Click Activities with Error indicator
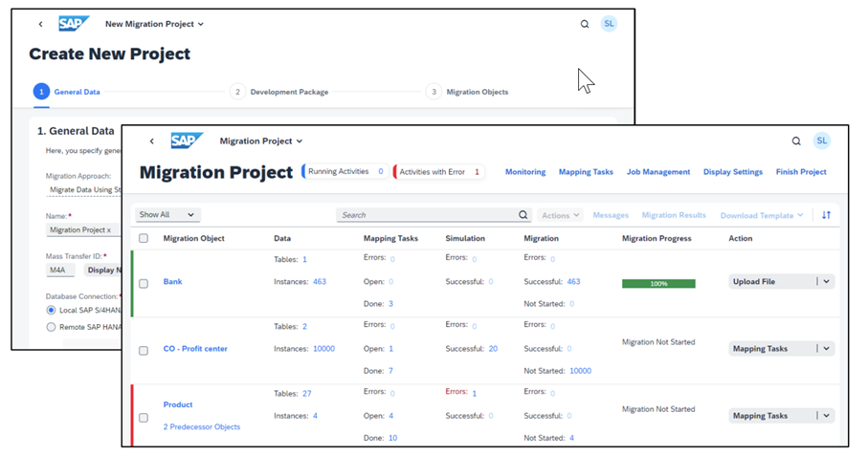Image resolution: width=868 pixels, height=456 pixels. tap(439, 172)
